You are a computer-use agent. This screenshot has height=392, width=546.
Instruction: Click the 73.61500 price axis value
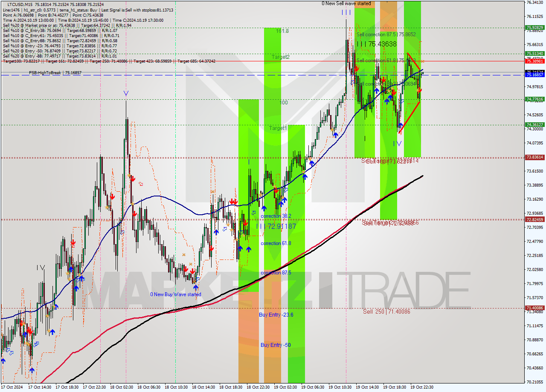pyautogui.click(x=534, y=171)
